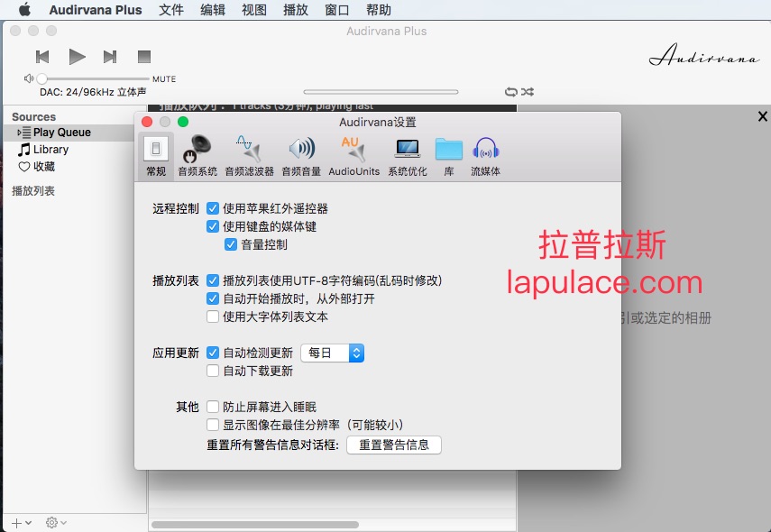Open the 每日 update frequency dropdown
The height and width of the screenshot is (532, 771).
point(332,353)
